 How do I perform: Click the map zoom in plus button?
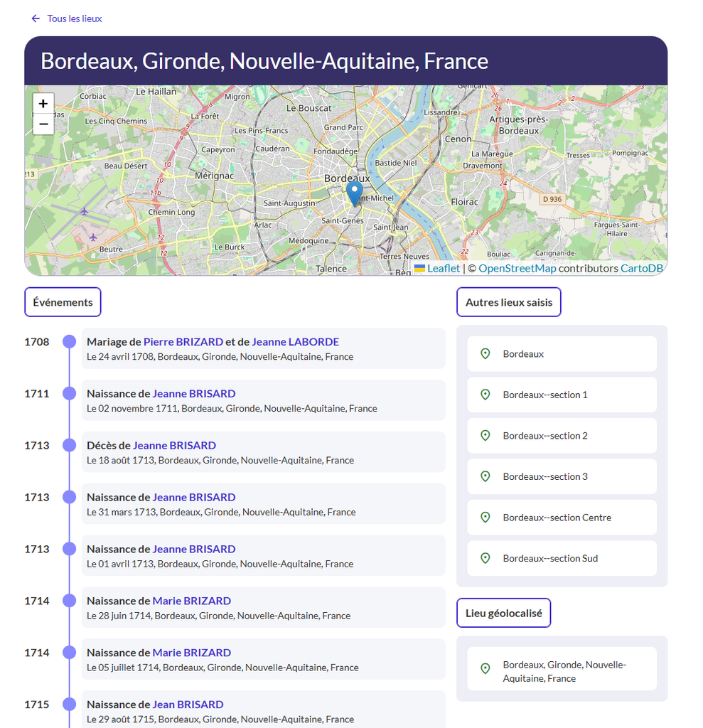coord(43,104)
